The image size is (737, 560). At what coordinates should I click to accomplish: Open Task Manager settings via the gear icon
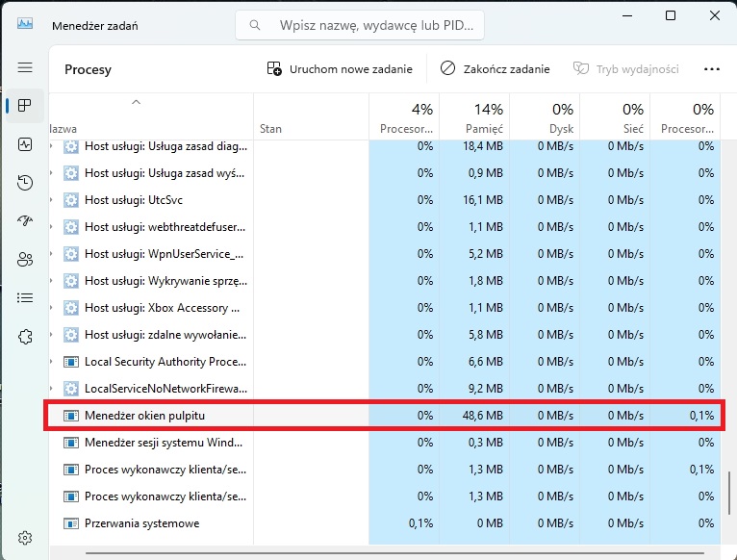click(25, 538)
